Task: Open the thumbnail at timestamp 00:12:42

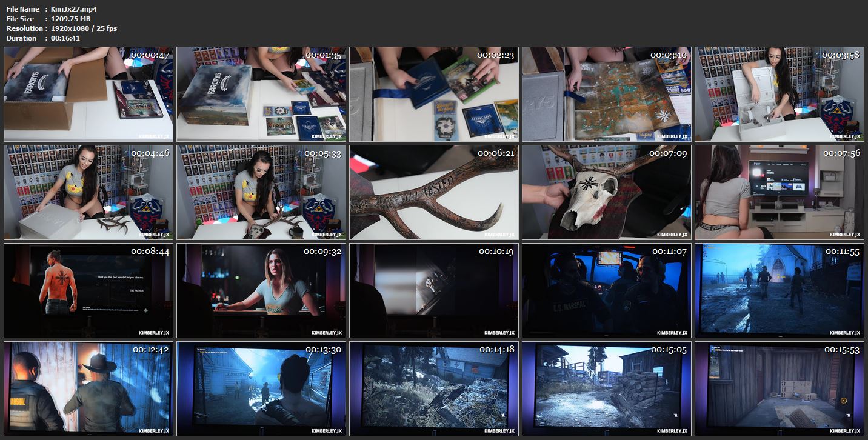Action: pos(88,388)
